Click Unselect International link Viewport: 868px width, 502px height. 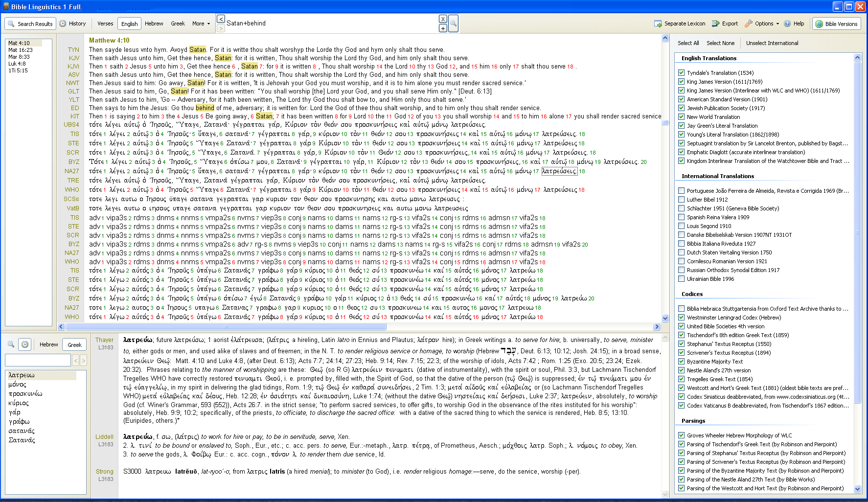[772, 43]
